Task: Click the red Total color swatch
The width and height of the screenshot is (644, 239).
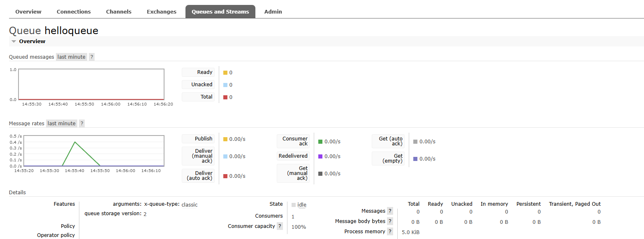Action: tap(225, 97)
